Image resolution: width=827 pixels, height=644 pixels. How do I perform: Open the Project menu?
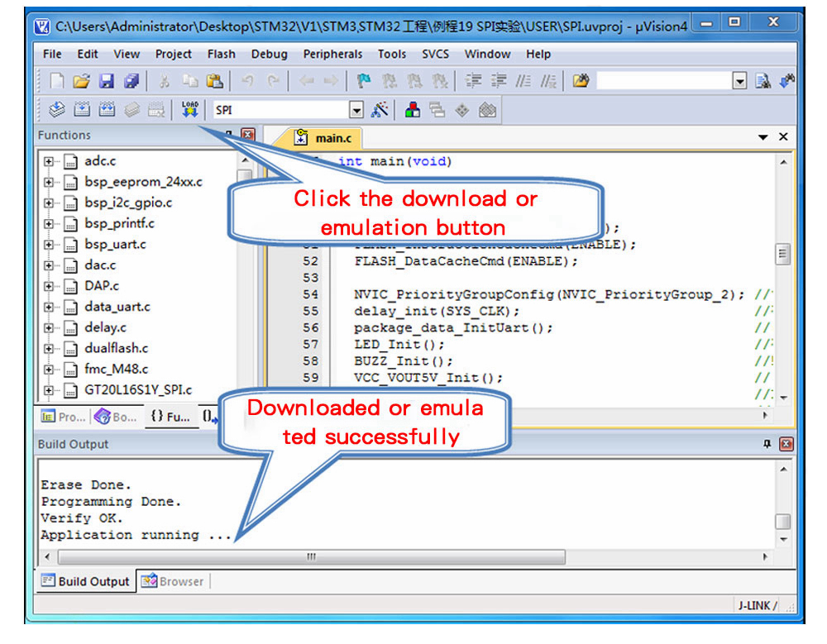click(x=173, y=54)
